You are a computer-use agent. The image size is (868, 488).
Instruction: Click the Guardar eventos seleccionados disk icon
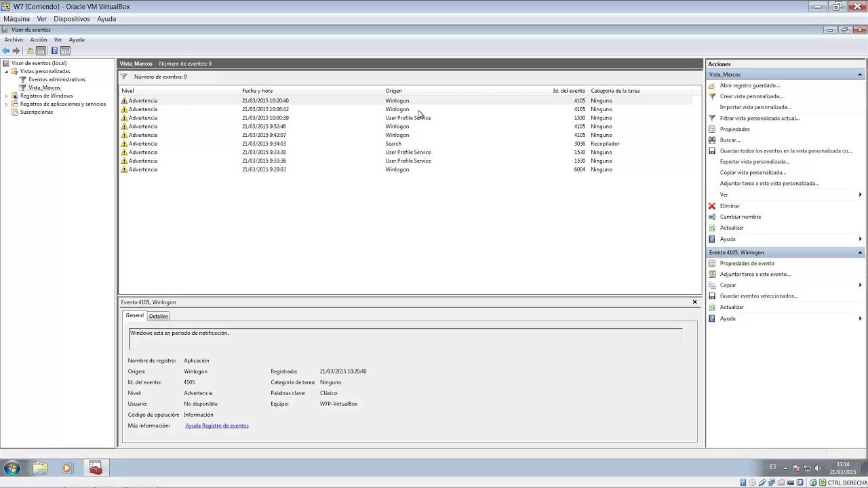coord(712,296)
